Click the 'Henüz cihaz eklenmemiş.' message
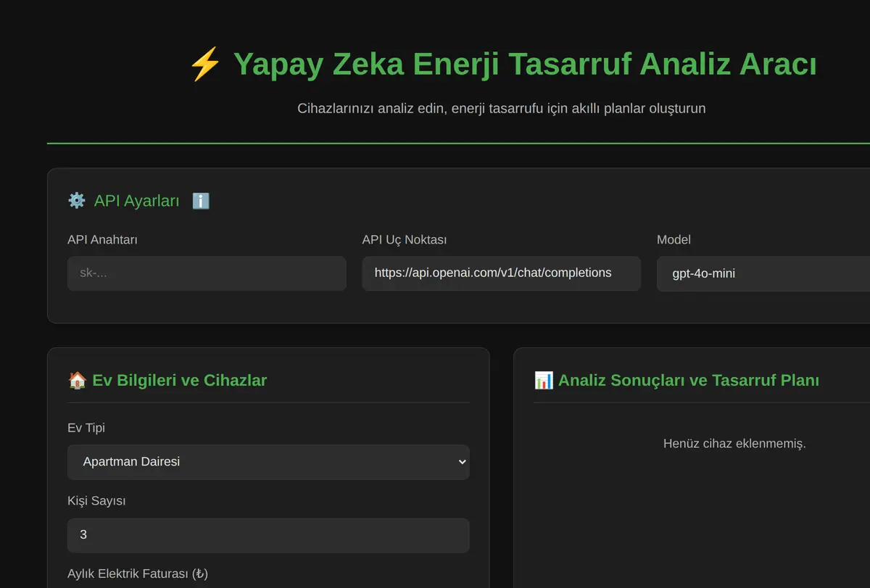The image size is (870, 588). click(734, 443)
